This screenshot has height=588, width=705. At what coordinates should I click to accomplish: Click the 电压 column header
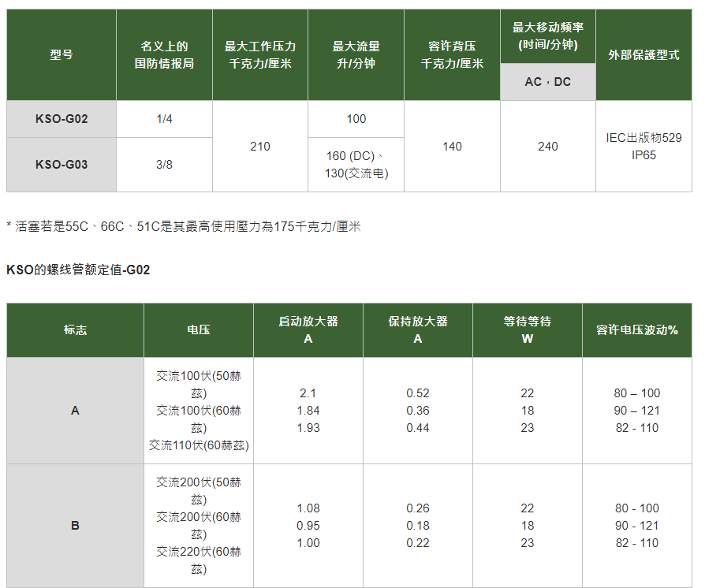199,330
